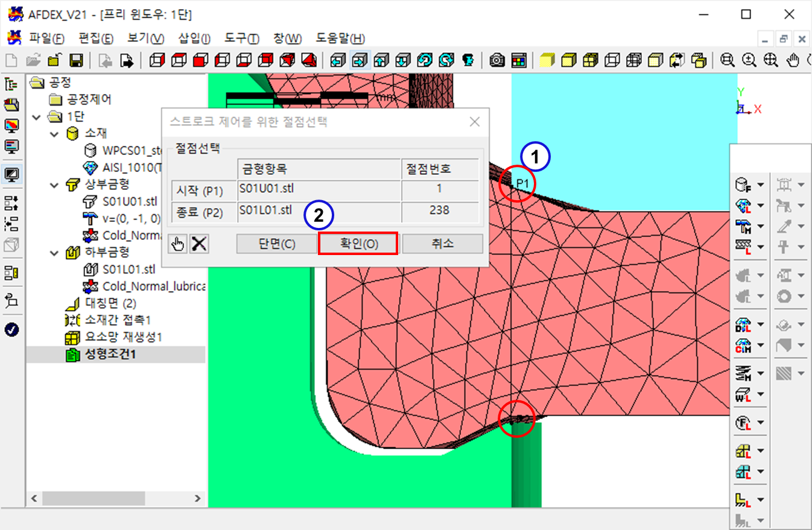Click the zoom in magnifier icon

tap(749, 60)
